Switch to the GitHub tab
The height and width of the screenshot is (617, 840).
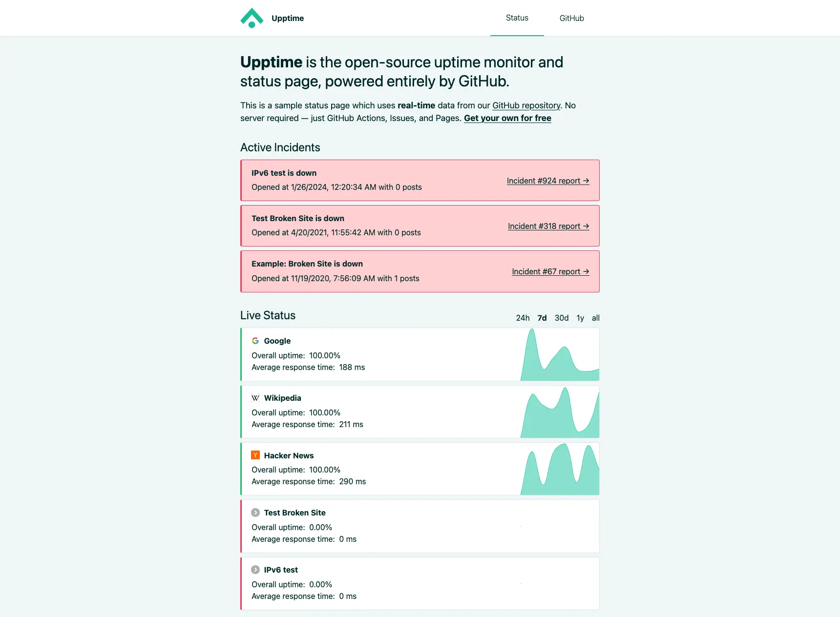[571, 18]
